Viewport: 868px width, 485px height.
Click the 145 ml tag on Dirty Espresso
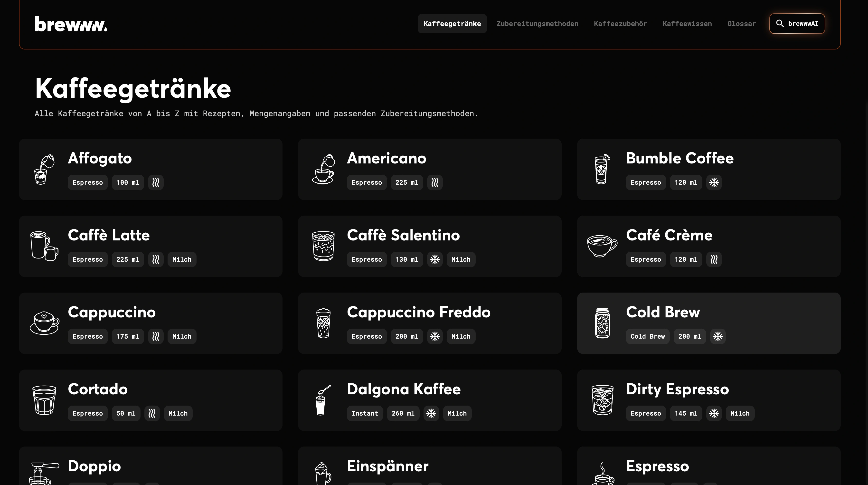(x=686, y=413)
